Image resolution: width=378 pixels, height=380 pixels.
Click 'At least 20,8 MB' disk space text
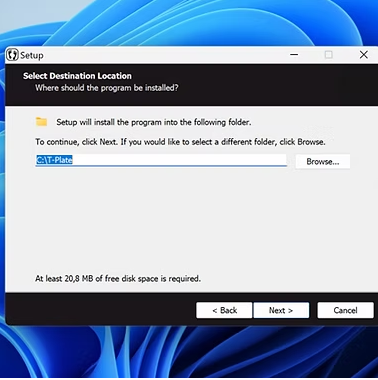pos(118,278)
